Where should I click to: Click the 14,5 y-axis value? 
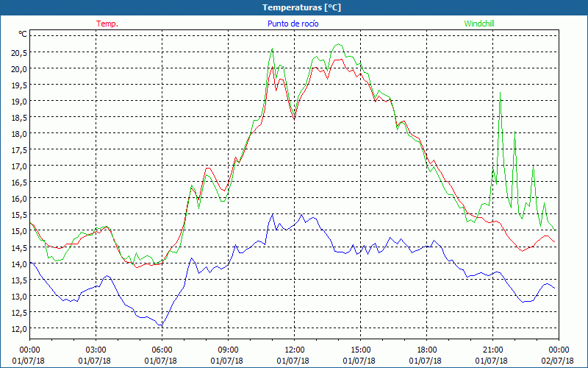[x=19, y=247]
